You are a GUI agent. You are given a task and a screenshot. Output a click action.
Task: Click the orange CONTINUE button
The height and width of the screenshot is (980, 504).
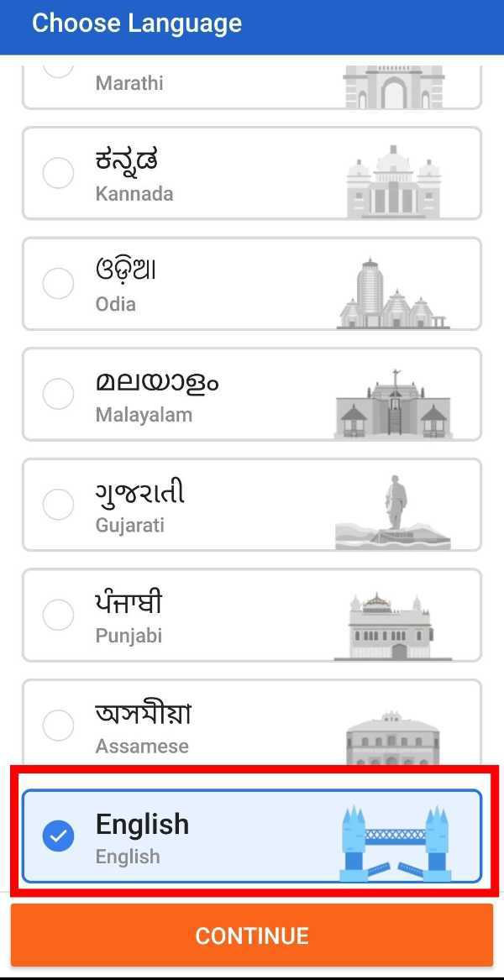[x=252, y=935]
